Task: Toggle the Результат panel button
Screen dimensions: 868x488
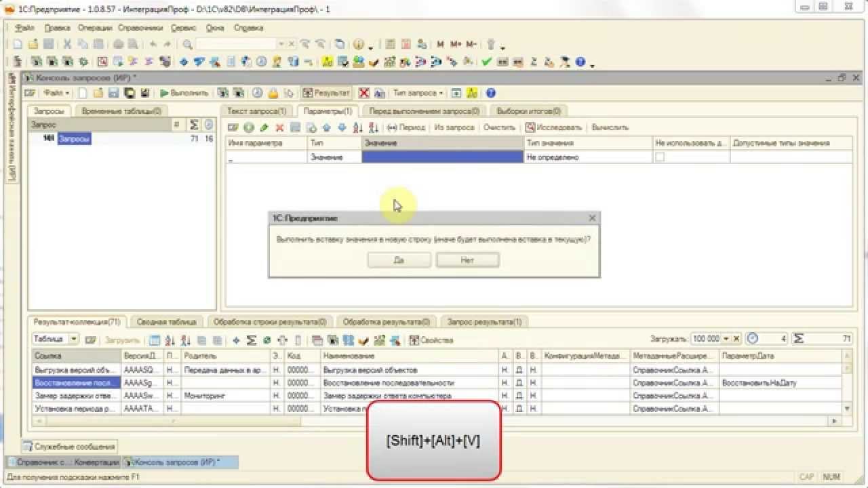Action: coord(326,94)
